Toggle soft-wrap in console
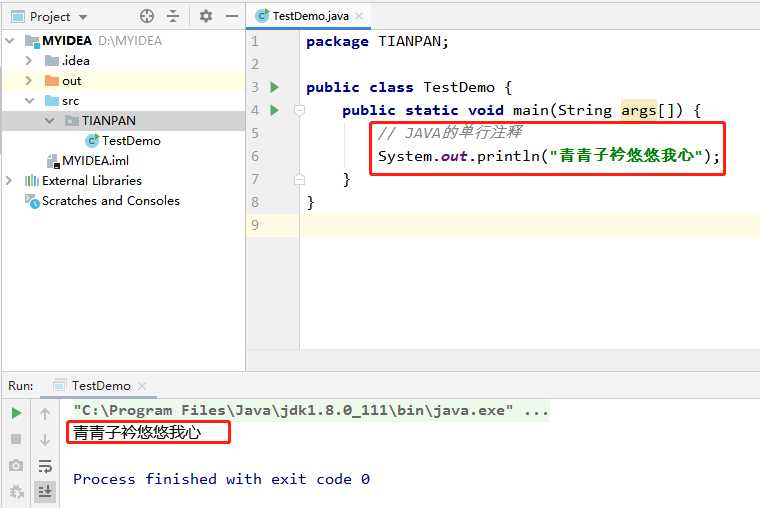Viewport: 760px width, 508px height. pos(45,466)
